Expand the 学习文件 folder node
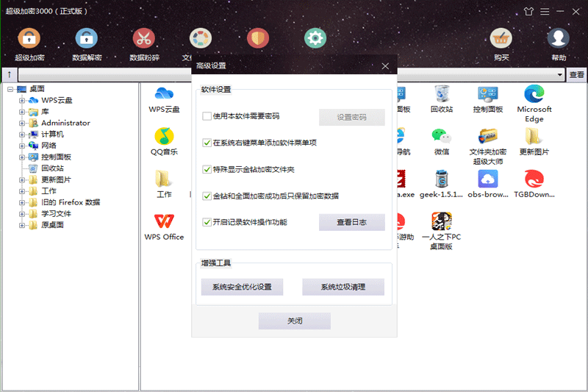 pyautogui.click(x=22, y=214)
